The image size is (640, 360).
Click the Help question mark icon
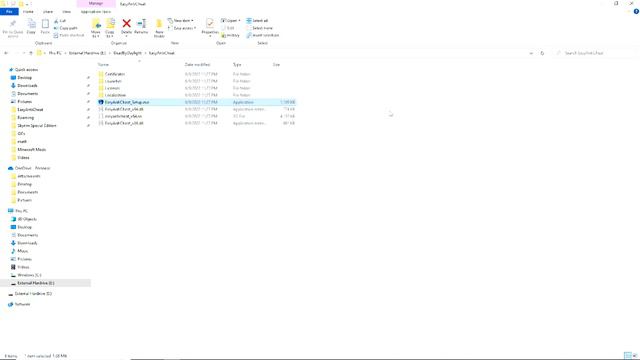(x=636, y=12)
